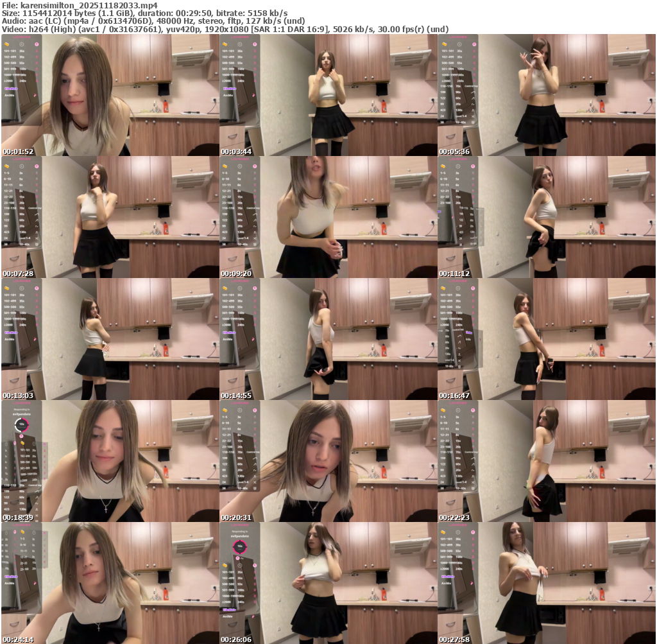This screenshot has width=657, height=644.
Task: Click the thumbnail at 00:22:23
Action: (547, 461)
